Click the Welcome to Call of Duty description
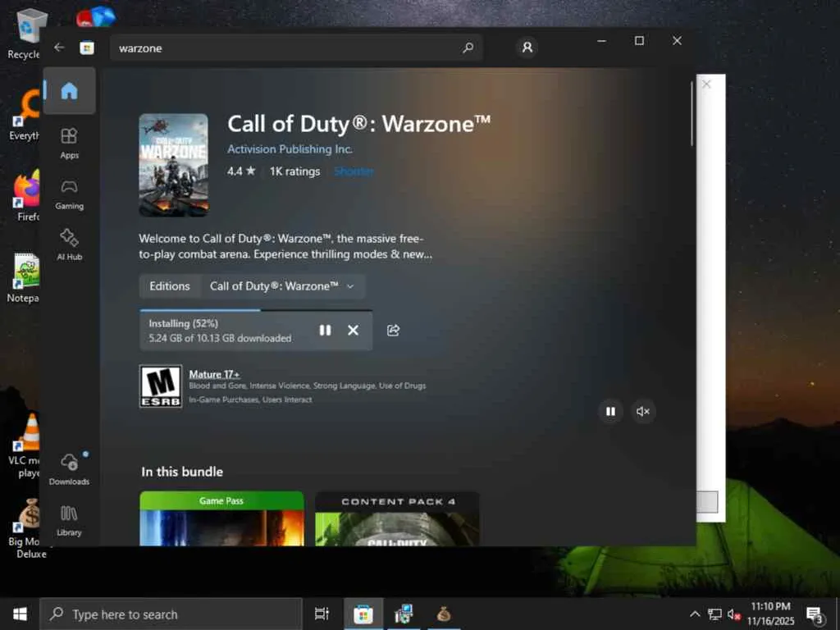The width and height of the screenshot is (840, 630). coord(285,246)
